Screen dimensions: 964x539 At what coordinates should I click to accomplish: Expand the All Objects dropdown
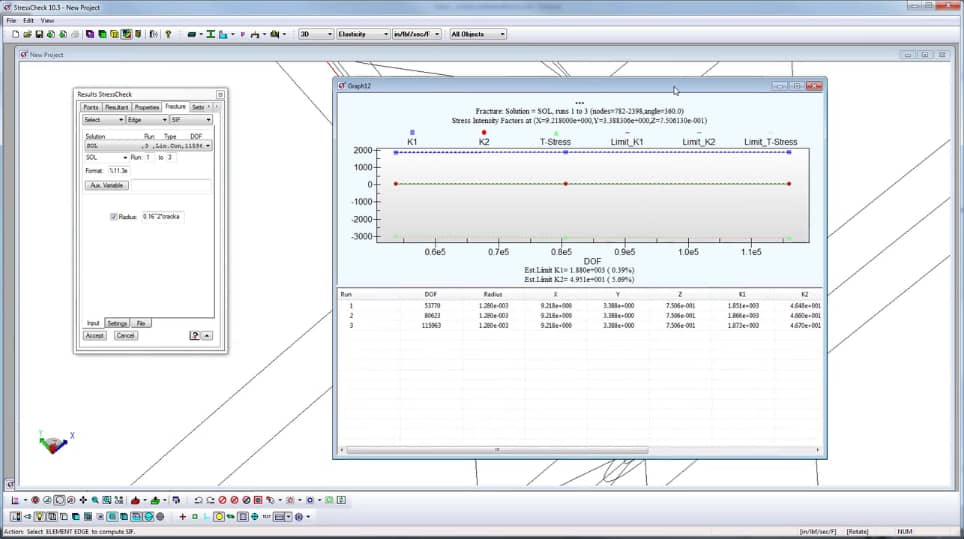(478, 34)
